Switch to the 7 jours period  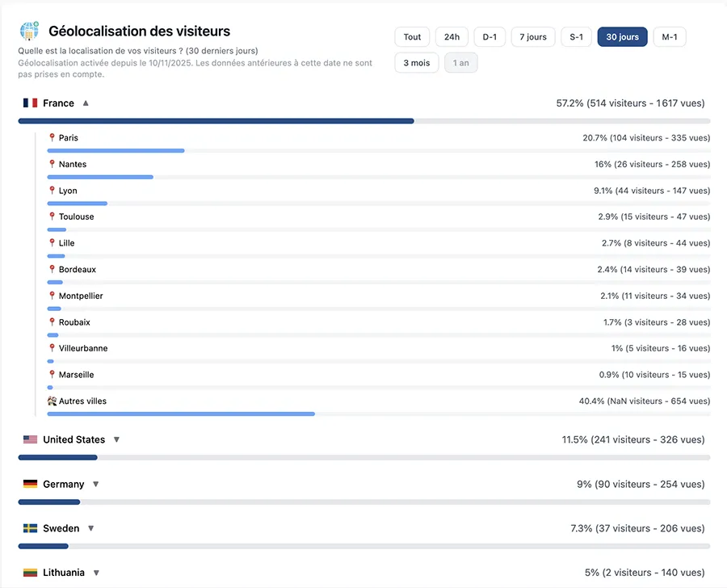tap(532, 37)
